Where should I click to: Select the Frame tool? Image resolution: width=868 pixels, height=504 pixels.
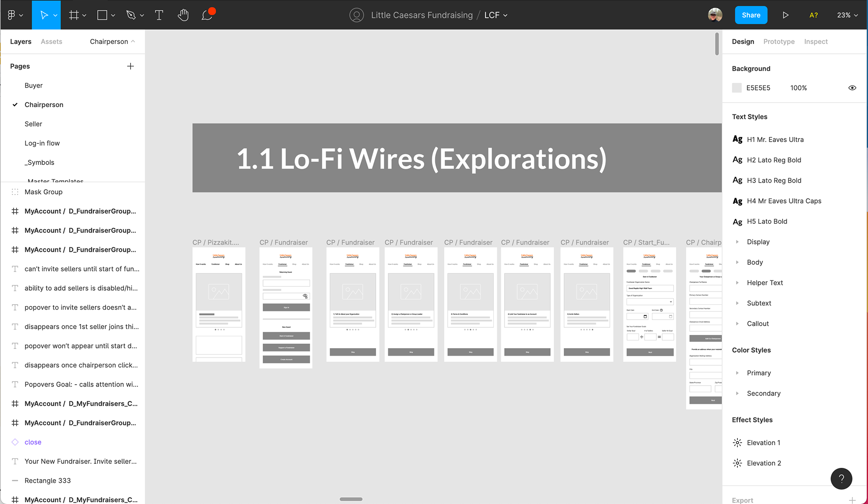[74, 15]
